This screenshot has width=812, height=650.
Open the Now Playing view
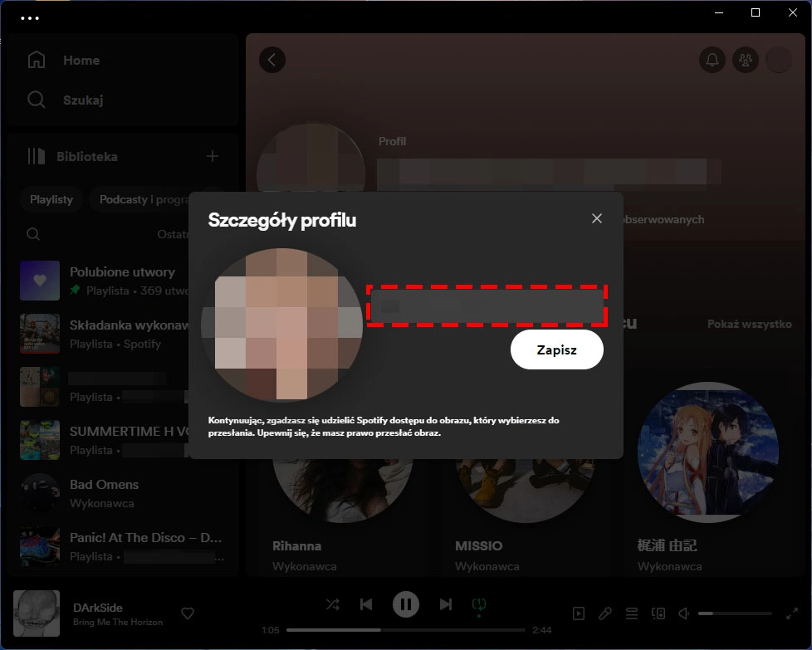(579, 613)
